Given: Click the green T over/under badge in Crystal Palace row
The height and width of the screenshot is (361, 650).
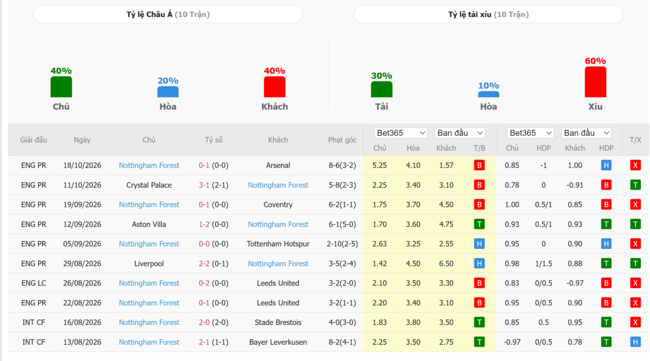Looking at the screenshot, I should [x=635, y=185].
